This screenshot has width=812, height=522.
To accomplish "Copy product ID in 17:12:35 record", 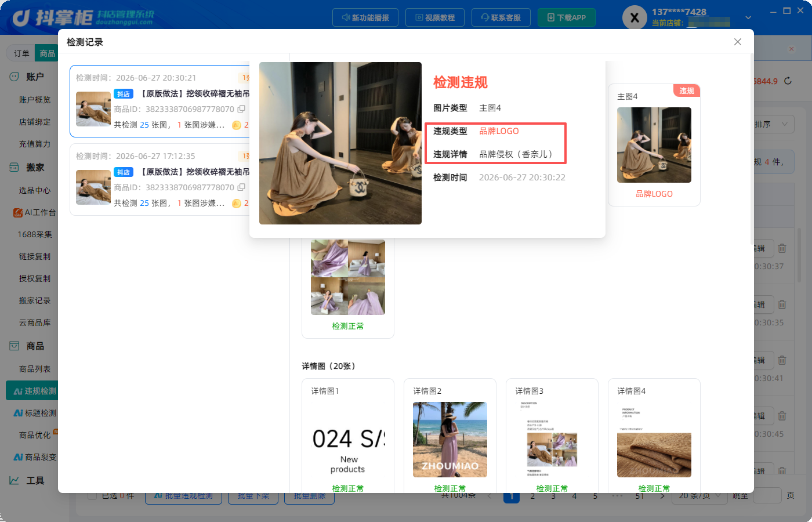I will [241, 187].
